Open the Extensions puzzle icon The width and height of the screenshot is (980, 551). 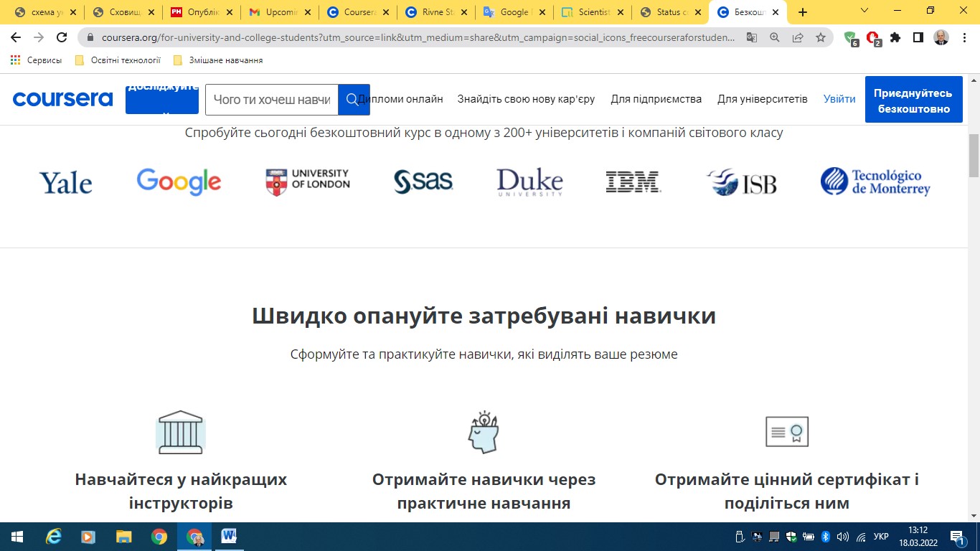[x=895, y=37]
